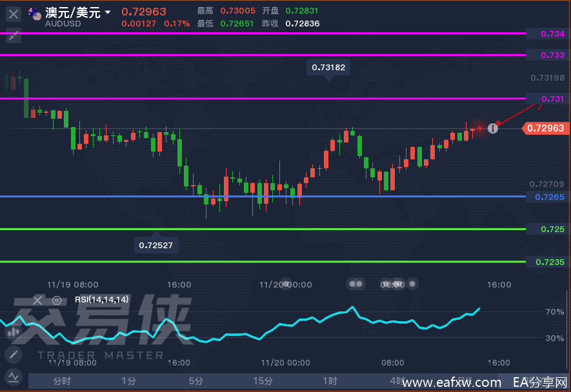571x392 pixels.
Task: Click the 0.72709 axis price label
Action: click(546, 184)
